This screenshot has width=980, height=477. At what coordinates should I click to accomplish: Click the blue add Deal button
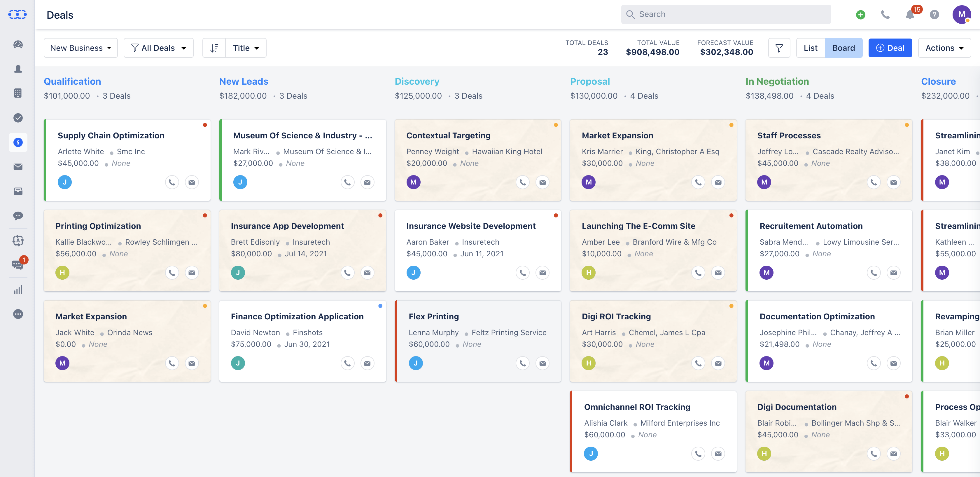(890, 48)
